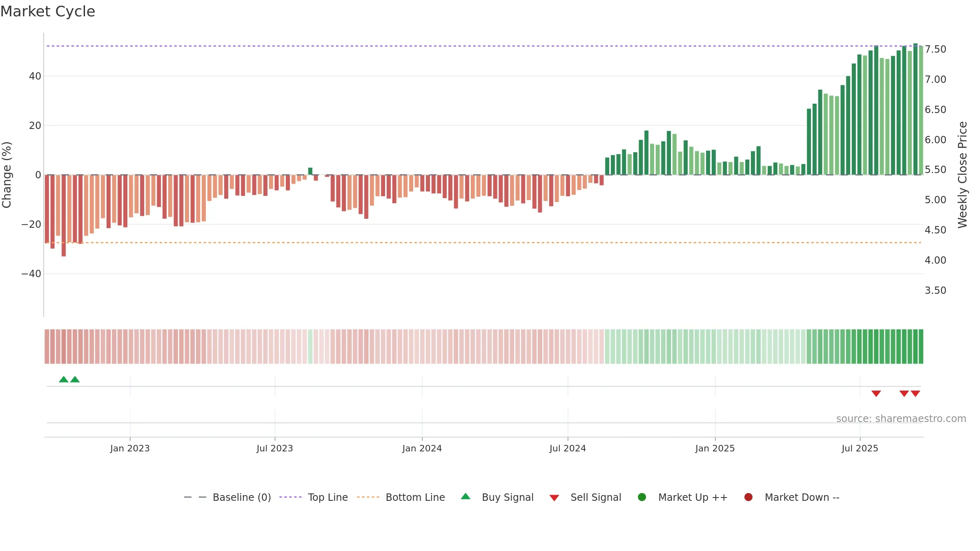Click the purple dotted Top Line legend sample
The height and width of the screenshot is (551, 980).
[290, 497]
